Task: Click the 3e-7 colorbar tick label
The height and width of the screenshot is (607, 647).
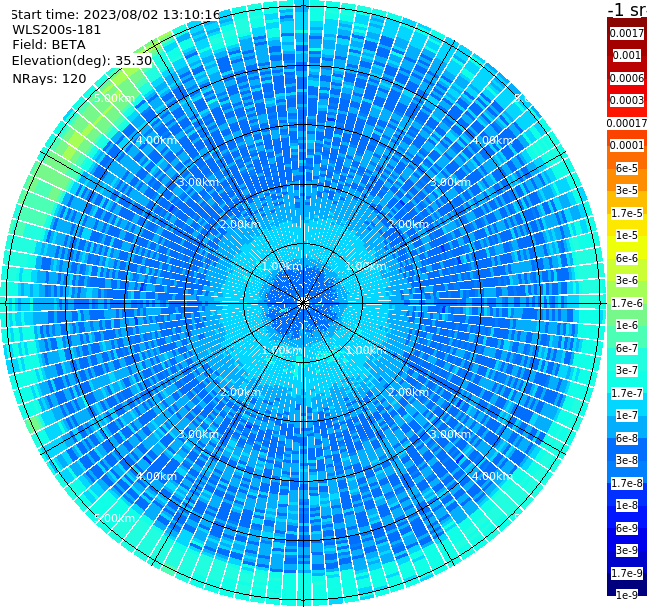Action: point(627,370)
